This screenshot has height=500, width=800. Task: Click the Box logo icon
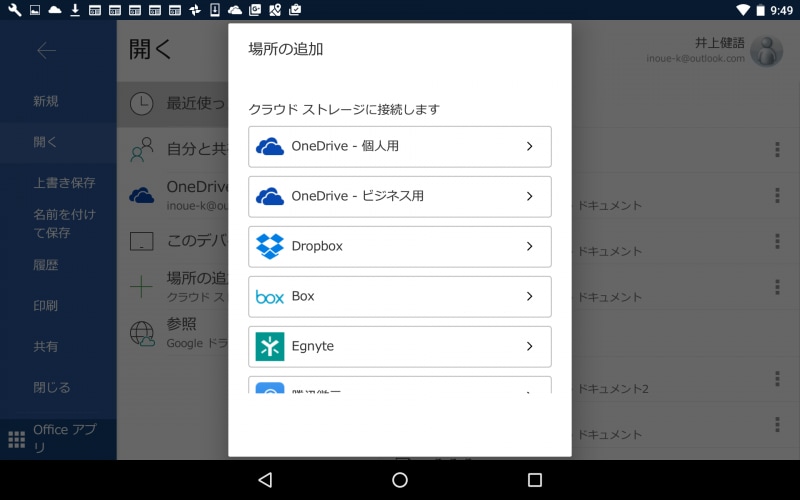click(x=269, y=296)
